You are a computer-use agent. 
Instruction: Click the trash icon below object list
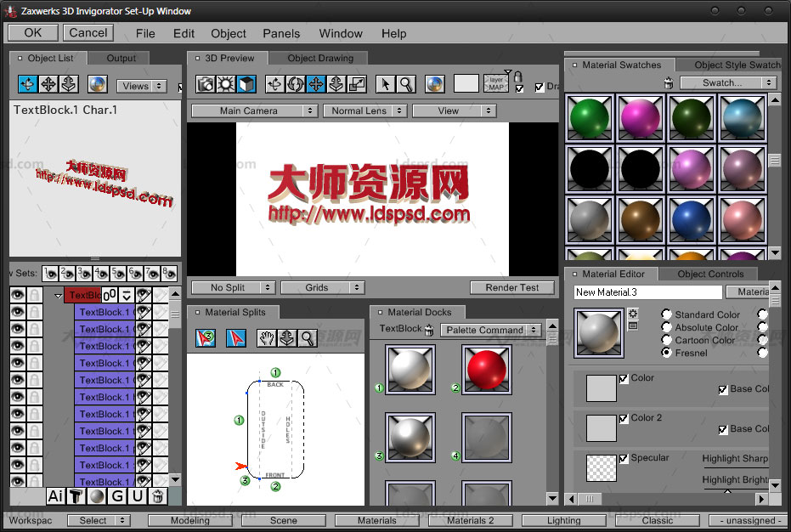pyautogui.click(x=157, y=496)
